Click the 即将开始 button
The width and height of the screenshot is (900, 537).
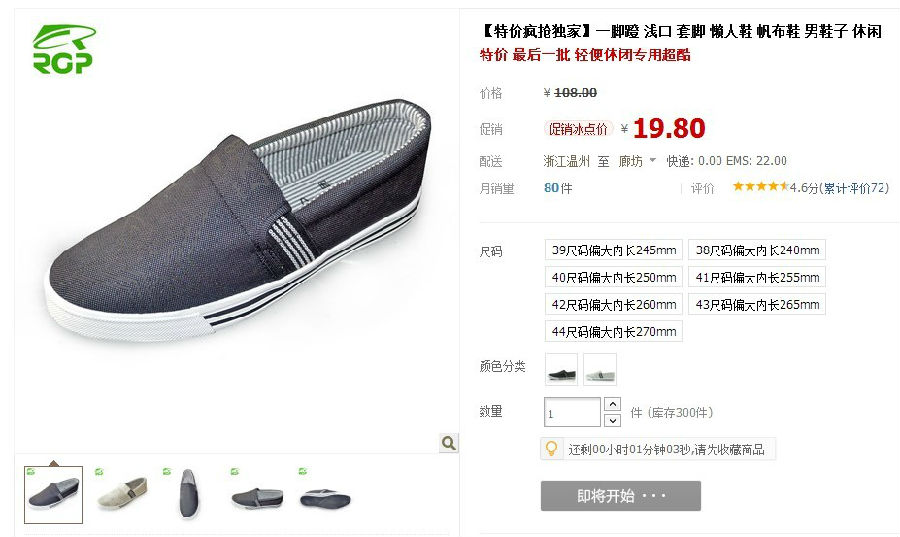[620, 496]
